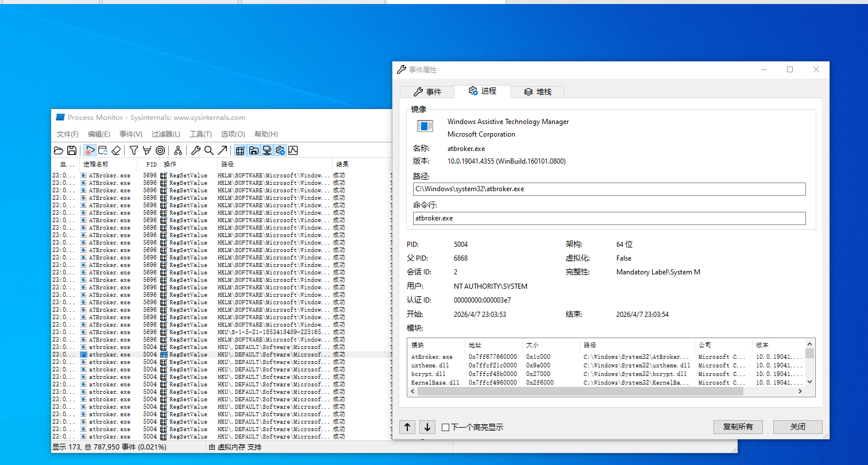
Task: Click the 命令行 input field
Action: (609, 218)
